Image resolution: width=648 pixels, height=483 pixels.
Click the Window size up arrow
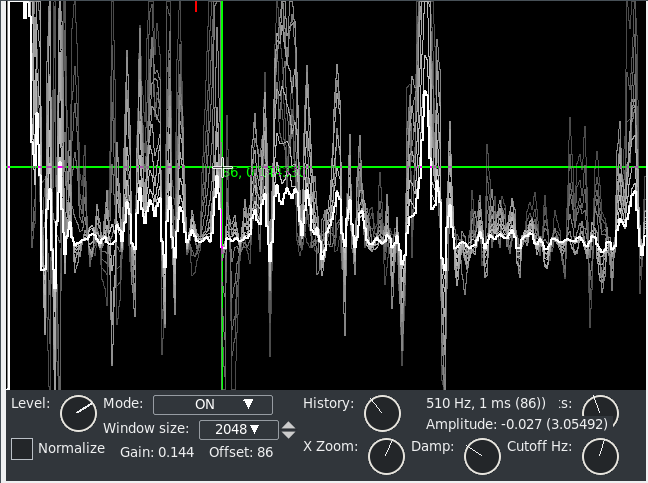(289, 425)
